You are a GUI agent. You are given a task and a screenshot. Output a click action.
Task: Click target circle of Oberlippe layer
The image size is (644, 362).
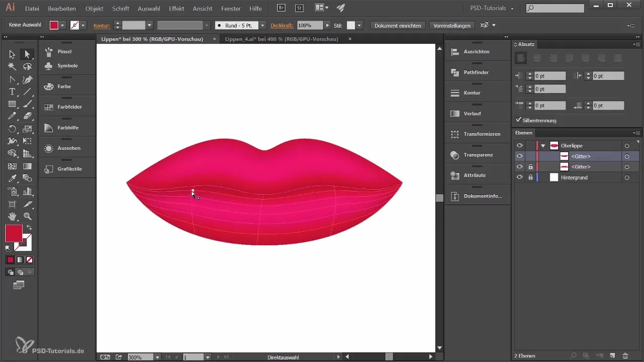(x=627, y=145)
